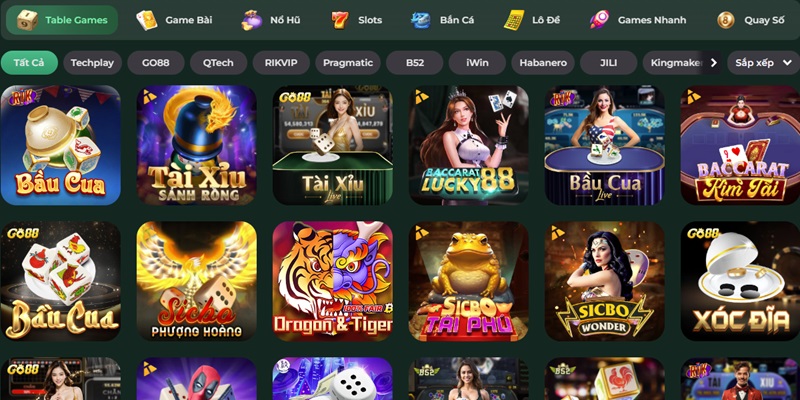Click the Slots red seven icon
Image resolution: width=800 pixels, height=400 pixels.
point(340,20)
